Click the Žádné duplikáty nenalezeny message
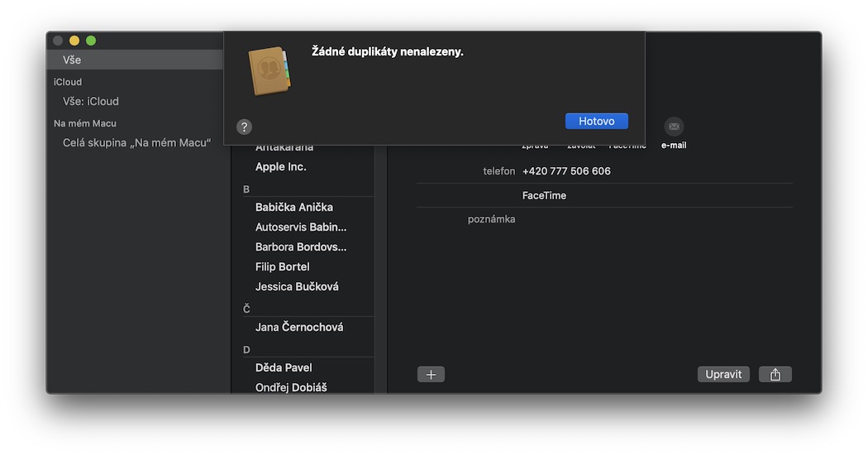This screenshot has width=868, height=455. click(388, 51)
